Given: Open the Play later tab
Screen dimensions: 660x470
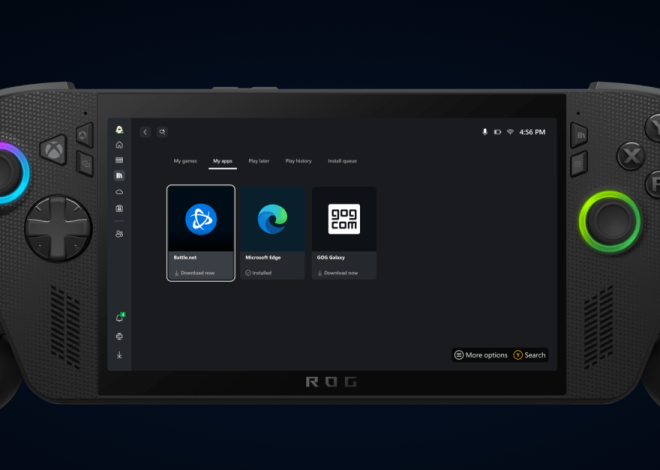Looking at the screenshot, I should point(259,161).
